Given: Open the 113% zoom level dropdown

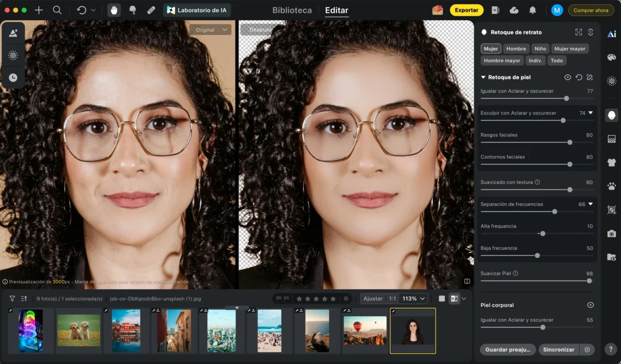Looking at the screenshot, I should 415,299.
